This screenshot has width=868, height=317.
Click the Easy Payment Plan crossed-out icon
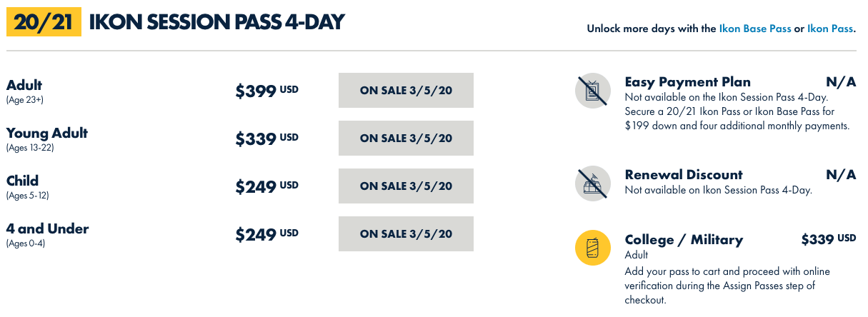[593, 91]
